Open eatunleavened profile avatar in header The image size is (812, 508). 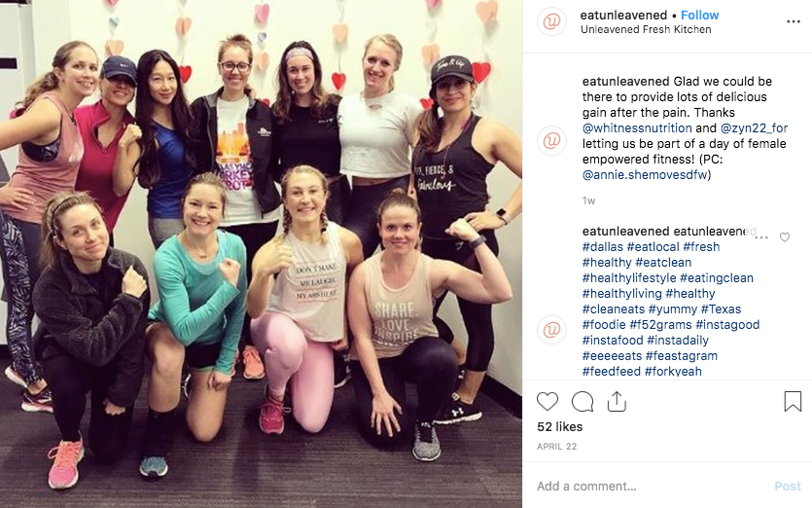(551, 21)
